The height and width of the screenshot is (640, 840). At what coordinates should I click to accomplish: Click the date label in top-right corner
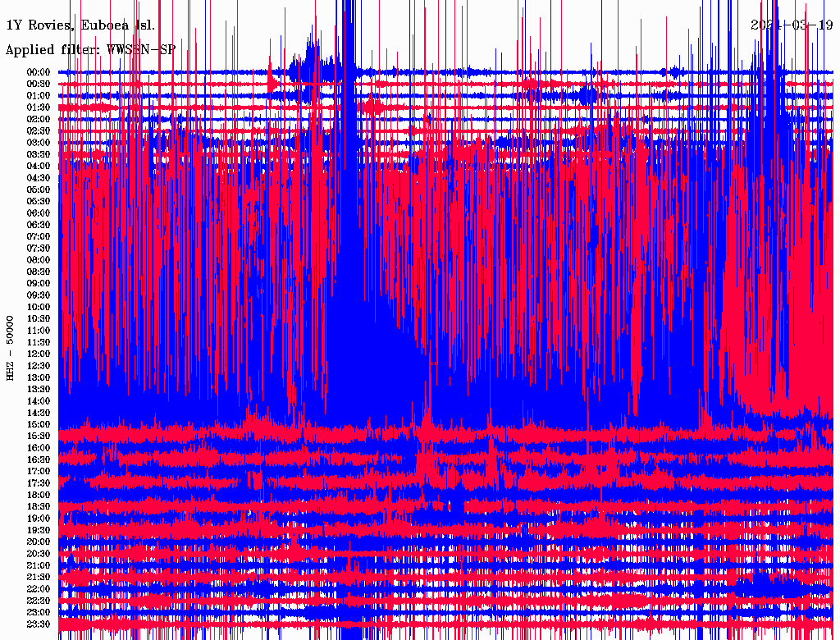point(792,25)
